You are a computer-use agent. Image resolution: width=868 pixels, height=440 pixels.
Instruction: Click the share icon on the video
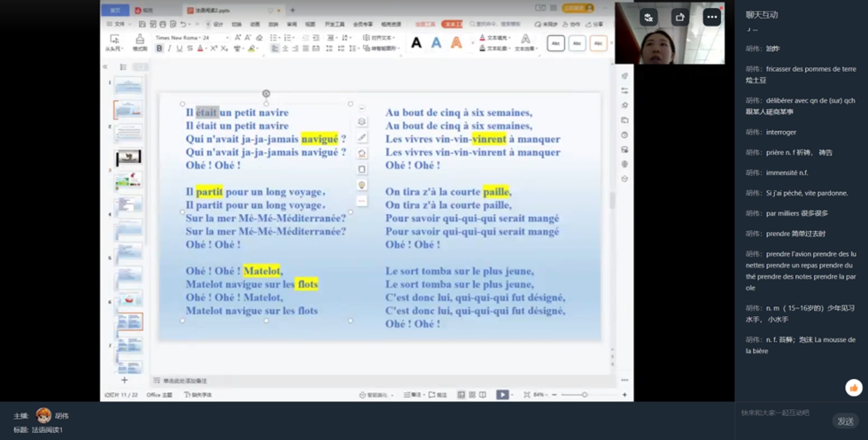[x=679, y=17]
